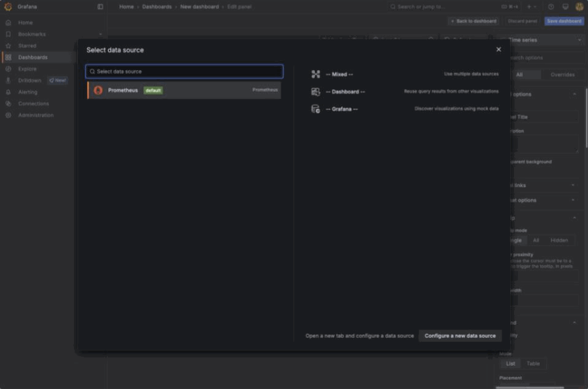The height and width of the screenshot is (389, 588).
Task: Click the Prometheus flame icon
Action: (x=98, y=90)
